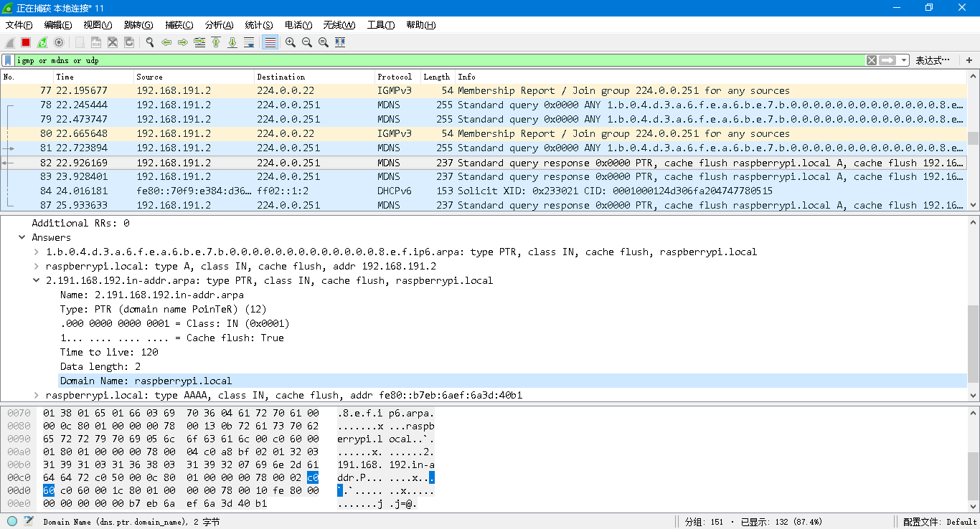Screen dimensions: 980x529
Task: Clear the display filter text
Action: point(871,60)
